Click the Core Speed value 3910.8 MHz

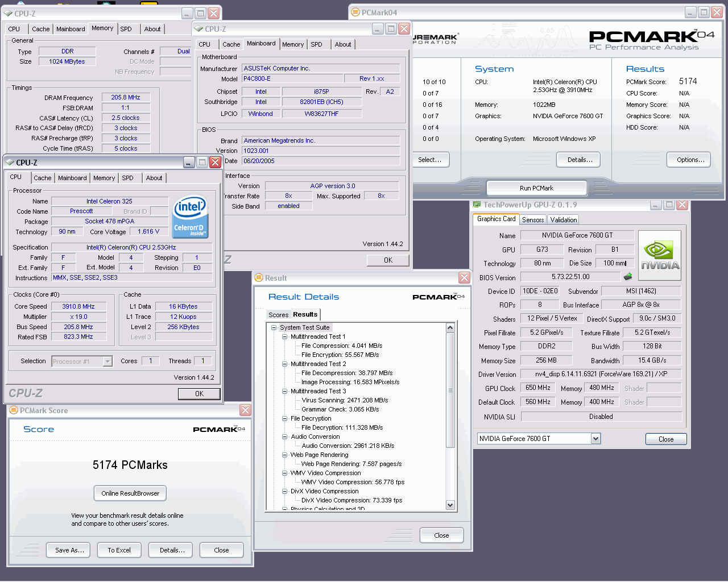[x=78, y=306]
